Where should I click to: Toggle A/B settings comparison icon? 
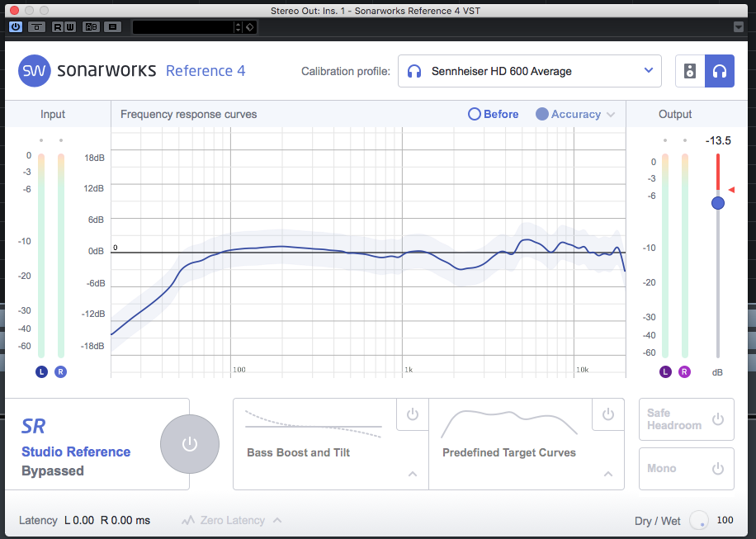[x=91, y=27]
